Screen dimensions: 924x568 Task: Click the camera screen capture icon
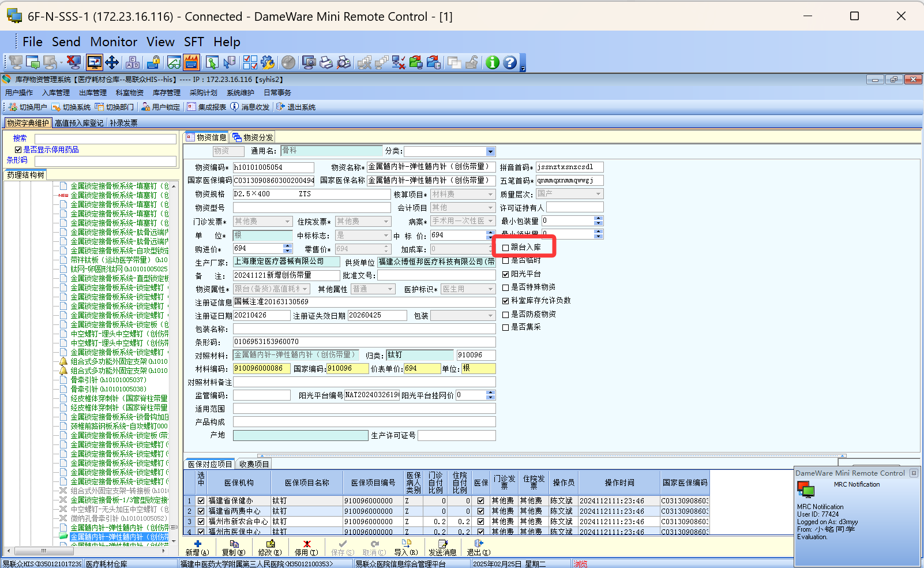pos(309,62)
